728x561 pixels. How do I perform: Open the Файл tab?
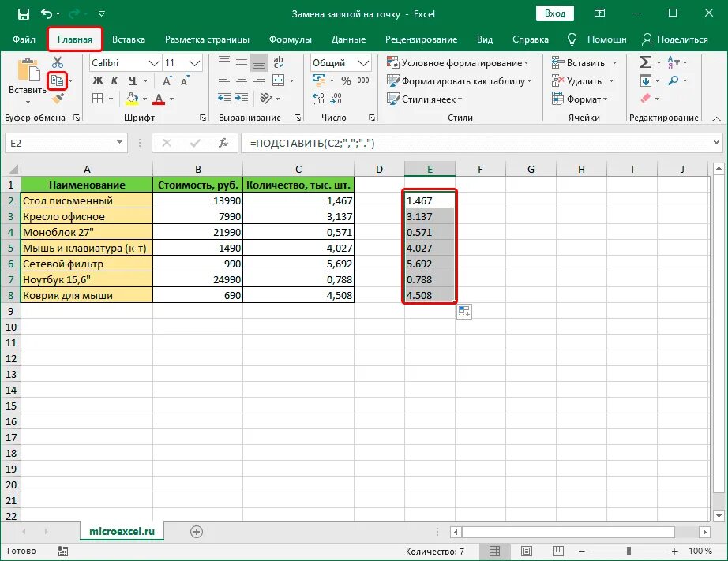(24, 39)
